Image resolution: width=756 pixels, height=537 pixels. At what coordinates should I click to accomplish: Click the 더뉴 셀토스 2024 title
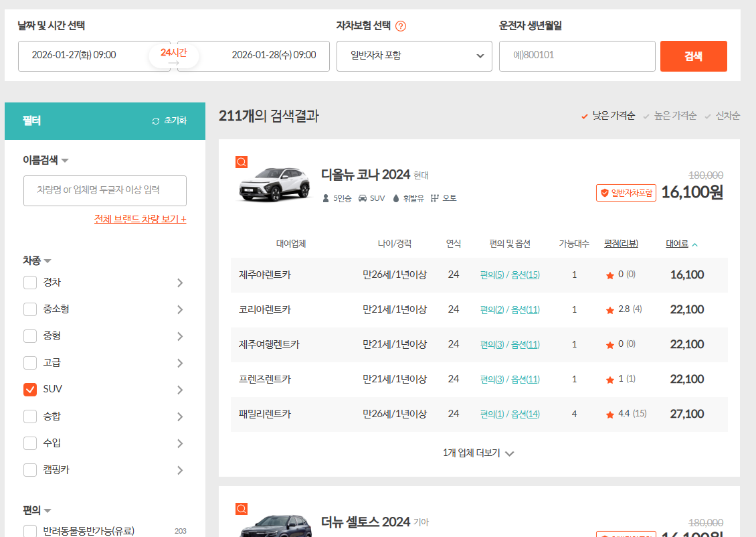coord(365,522)
